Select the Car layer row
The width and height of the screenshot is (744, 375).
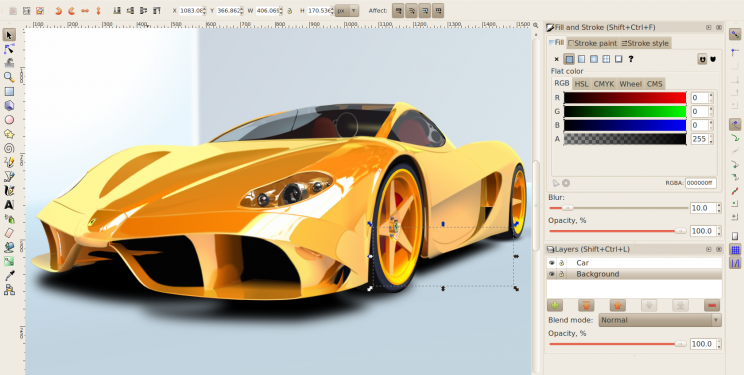[x=634, y=262]
